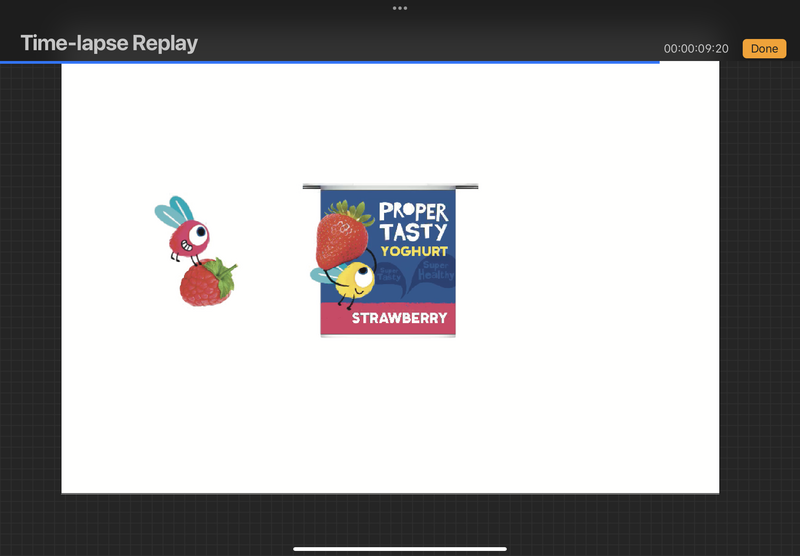The image size is (800, 556).
Task: Click the yoghurt pot's silver foil lid
Action: [390, 186]
